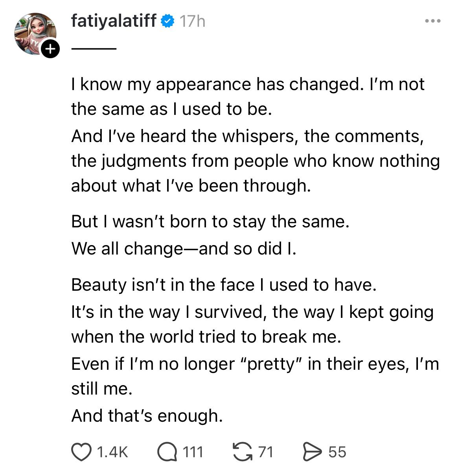Click the dash line under the username
The height and width of the screenshot is (476, 460).
[94, 49]
